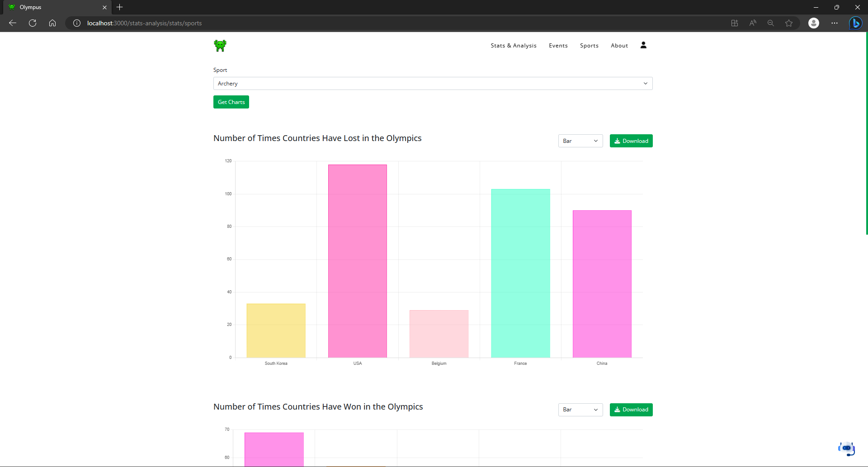Viewport: 868px width, 467px height.
Task: Activate the read aloud icon
Action: (x=753, y=23)
